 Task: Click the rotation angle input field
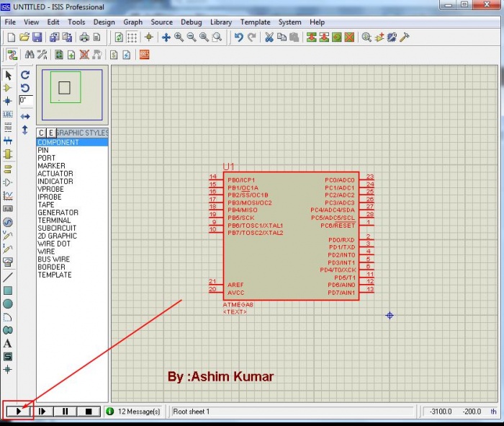[x=25, y=101]
